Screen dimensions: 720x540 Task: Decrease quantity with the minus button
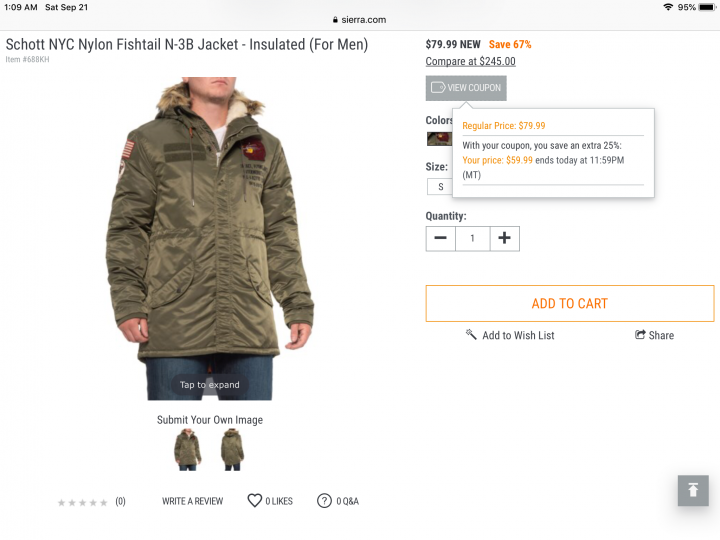click(440, 238)
